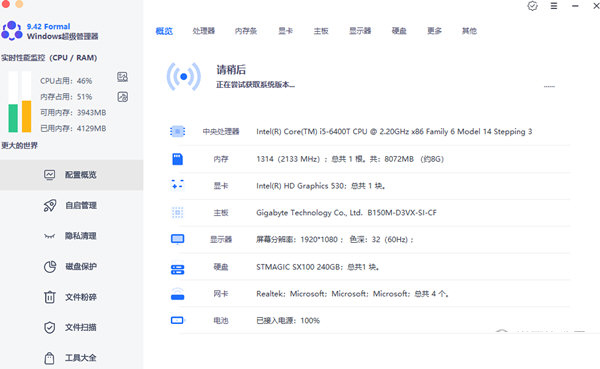Open the 隐私清理 sidebar section
Viewport: 600px width, 369px height.
click(x=71, y=236)
